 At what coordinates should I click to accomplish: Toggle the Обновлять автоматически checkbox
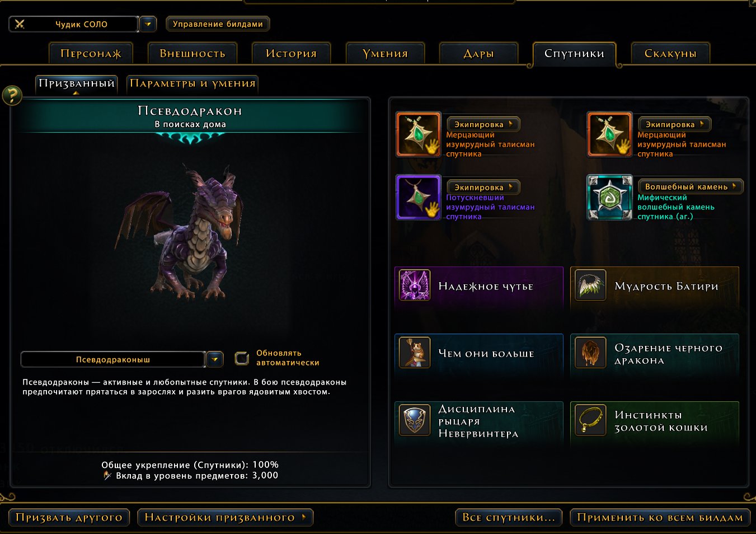coord(242,358)
